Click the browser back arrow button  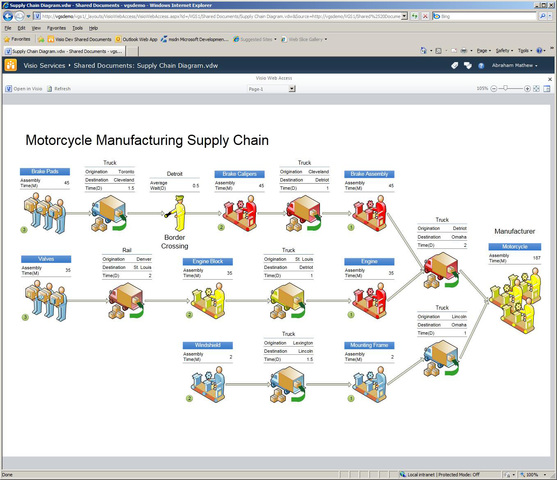[x=8, y=16]
